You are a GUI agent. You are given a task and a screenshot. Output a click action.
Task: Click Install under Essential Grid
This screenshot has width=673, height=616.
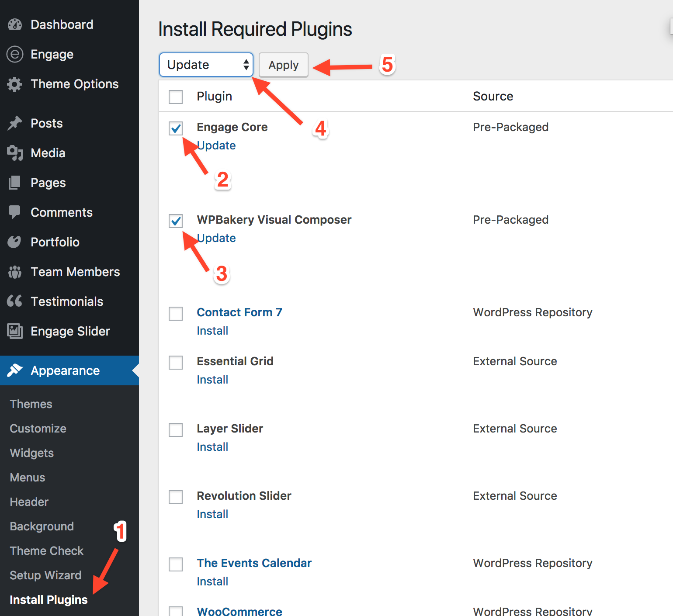212,380
